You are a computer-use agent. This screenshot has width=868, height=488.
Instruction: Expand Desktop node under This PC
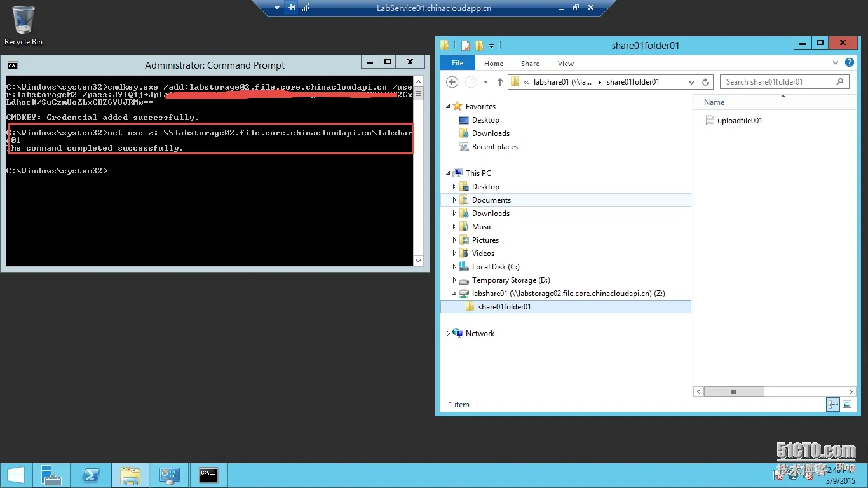454,187
